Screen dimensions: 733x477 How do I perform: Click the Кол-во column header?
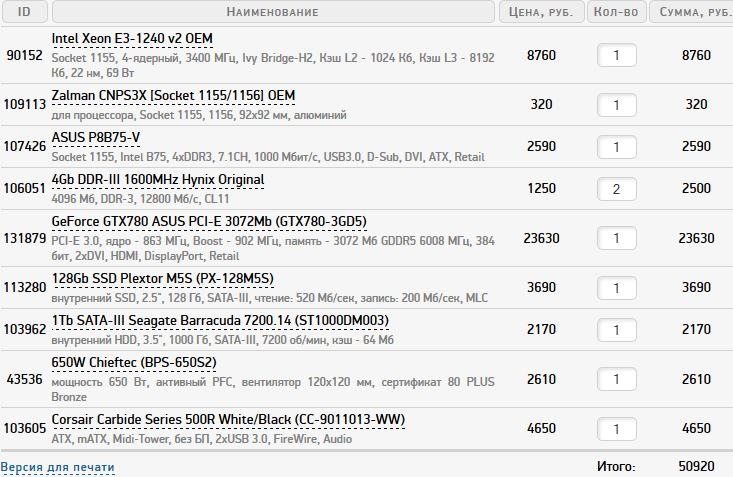616,12
